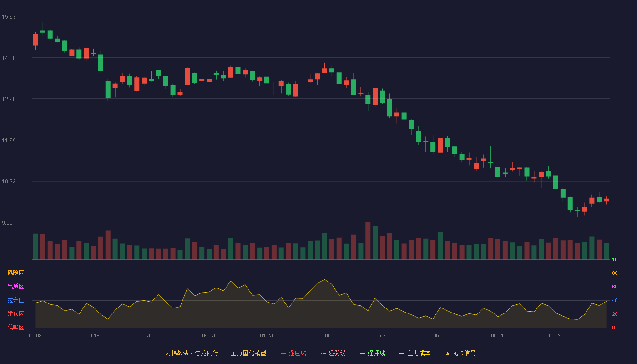Toggle the 强压线 legend series
Image resolution: width=637 pixels, height=364 pixels.
point(293,353)
